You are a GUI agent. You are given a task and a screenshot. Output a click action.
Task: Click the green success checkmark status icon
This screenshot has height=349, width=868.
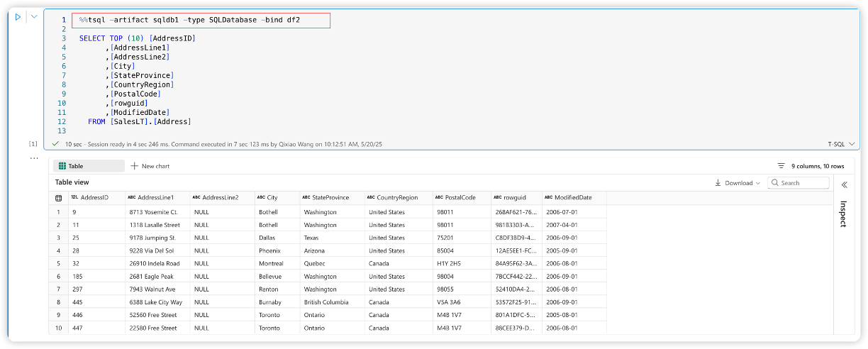pos(55,143)
